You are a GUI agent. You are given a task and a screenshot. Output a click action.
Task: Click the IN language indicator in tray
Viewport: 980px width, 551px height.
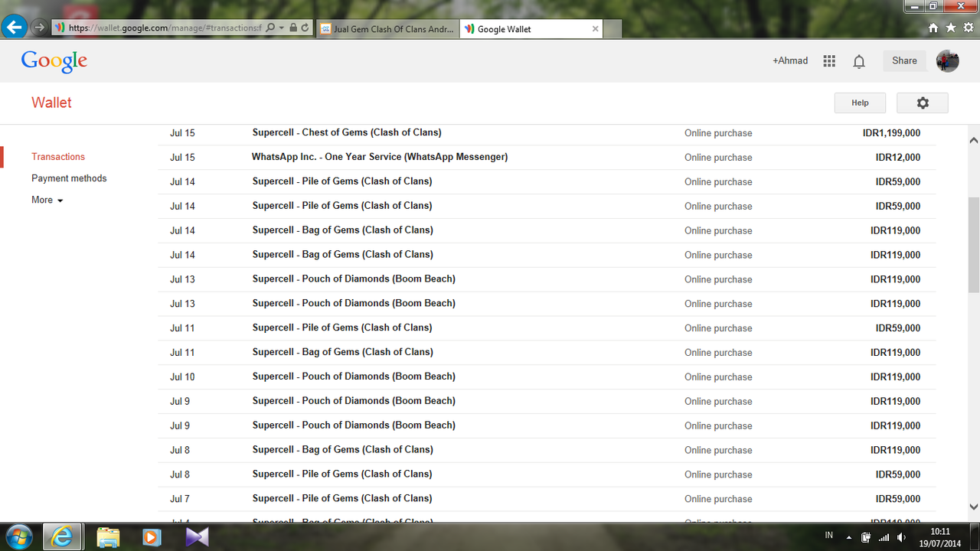tap(828, 536)
